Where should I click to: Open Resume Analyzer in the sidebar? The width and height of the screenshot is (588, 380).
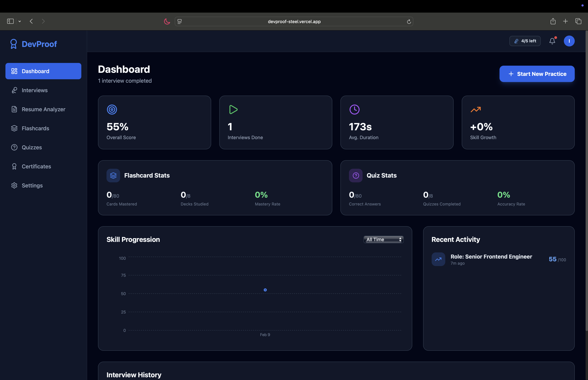click(x=43, y=109)
